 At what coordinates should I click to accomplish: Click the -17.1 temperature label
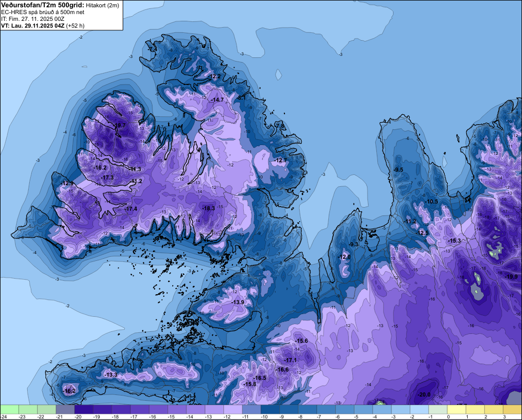click(291, 361)
